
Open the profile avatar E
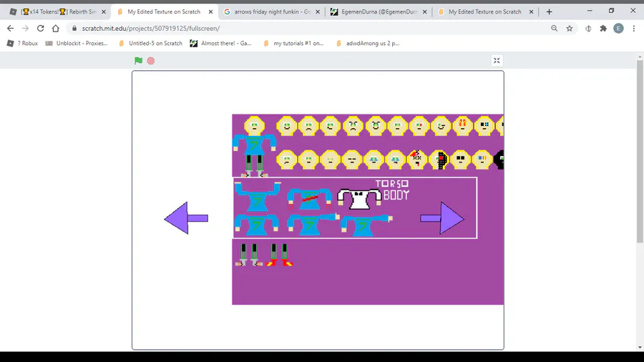pyautogui.click(x=618, y=29)
